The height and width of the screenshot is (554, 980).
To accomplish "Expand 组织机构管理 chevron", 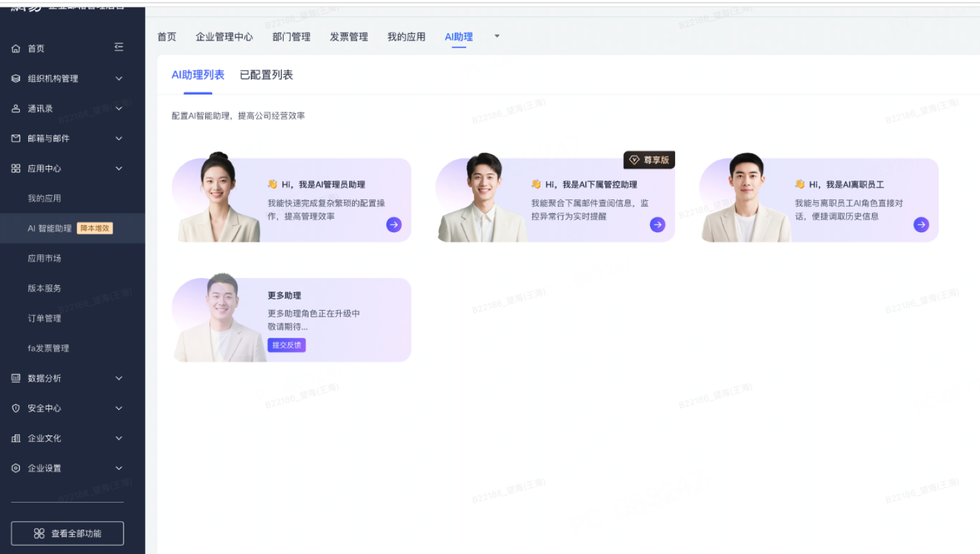I will tap(119, 78).
